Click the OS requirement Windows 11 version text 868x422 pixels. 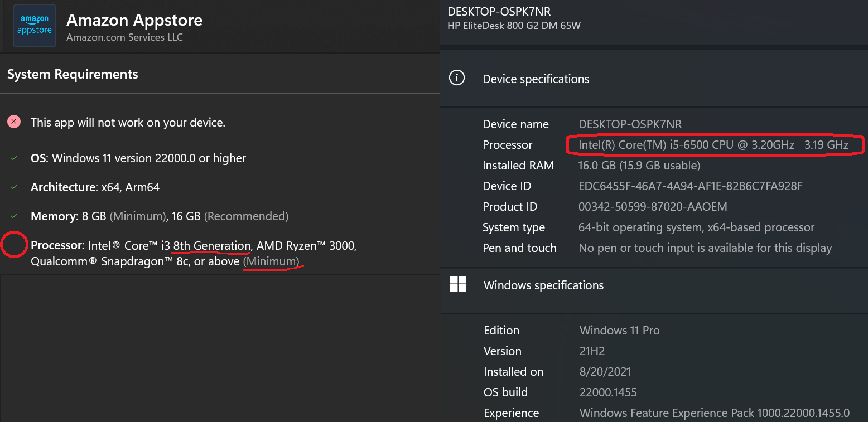coord(138,158)
